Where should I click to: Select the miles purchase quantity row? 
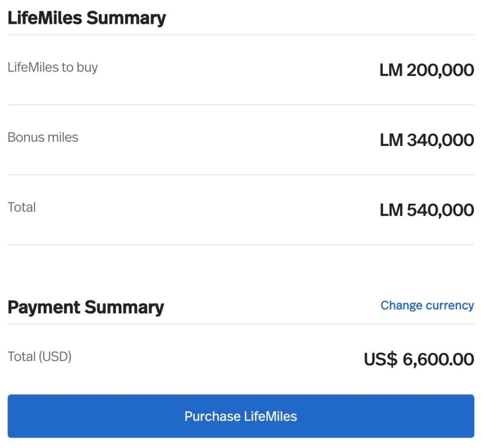(x=241, y=68)
